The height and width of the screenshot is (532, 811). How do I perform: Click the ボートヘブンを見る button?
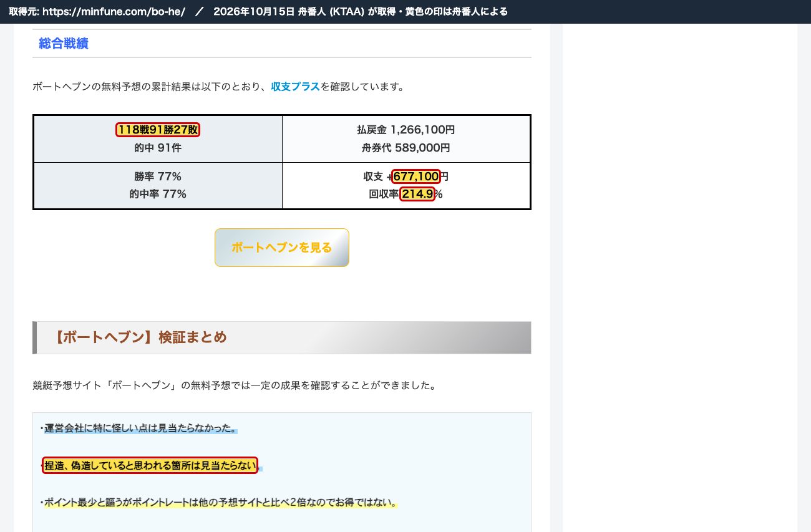[282, 248]
